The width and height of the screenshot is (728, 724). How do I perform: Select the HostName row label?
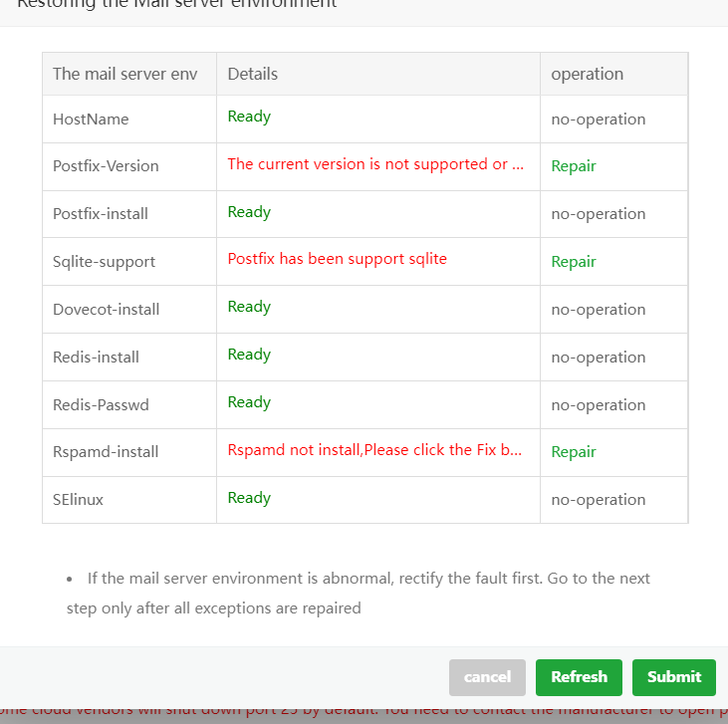(91, 120)
